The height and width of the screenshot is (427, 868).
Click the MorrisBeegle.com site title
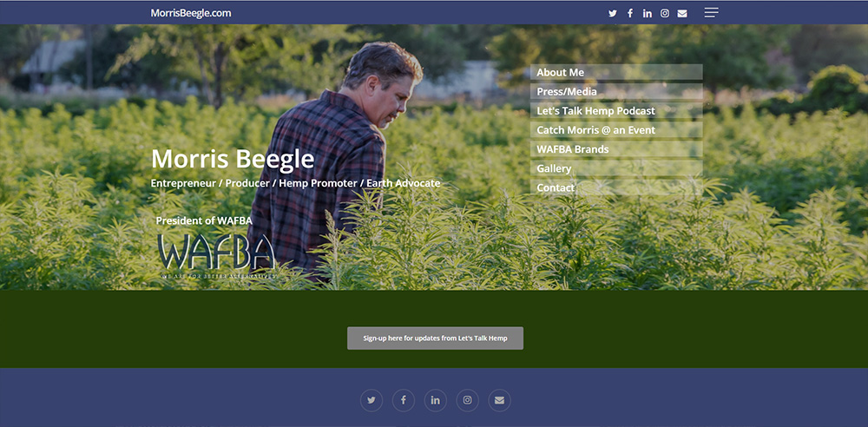click(x=191, y=13)
